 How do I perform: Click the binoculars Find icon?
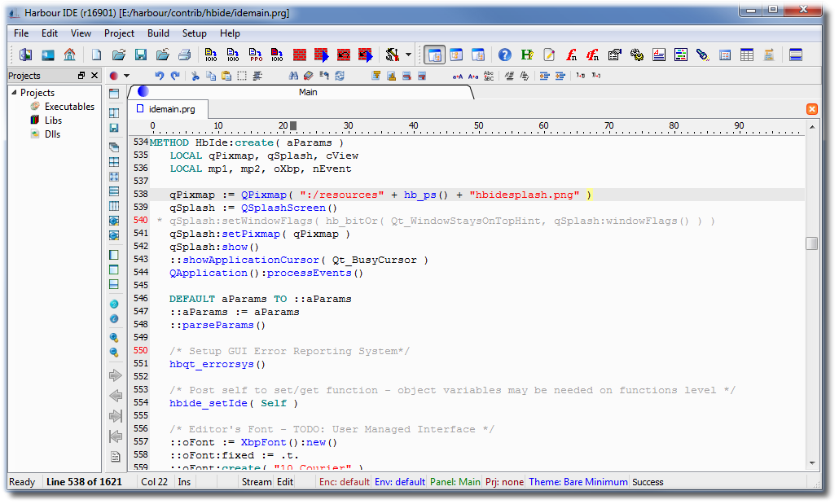pos(294,76)
